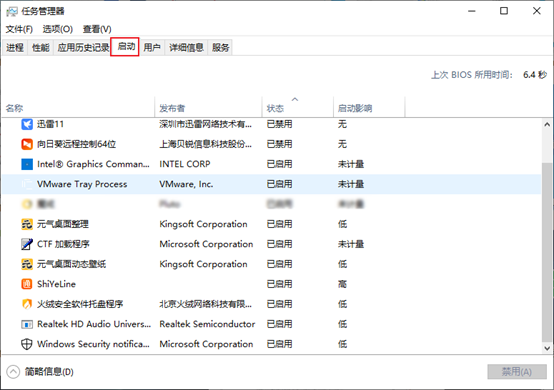
Task: Click the scrollbar down arrow
Action: click(547, 348)
